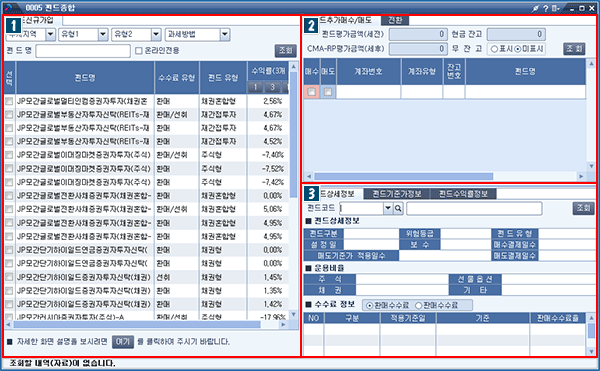The height and width of the screenshot is (371, 600).
Task: Click the 조회 button next to 펀드명 field
Action: point(285,50)
